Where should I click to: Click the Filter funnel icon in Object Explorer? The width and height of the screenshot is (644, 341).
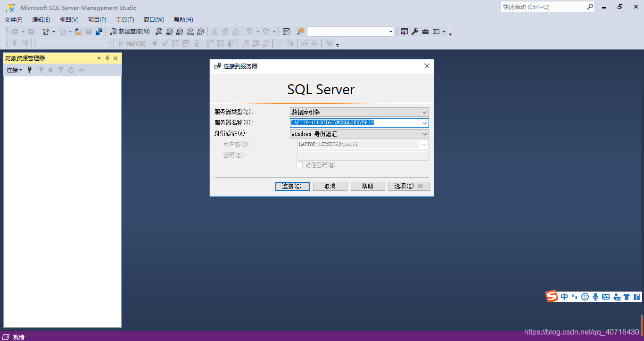pyautogui.click(x=61, y=70)
